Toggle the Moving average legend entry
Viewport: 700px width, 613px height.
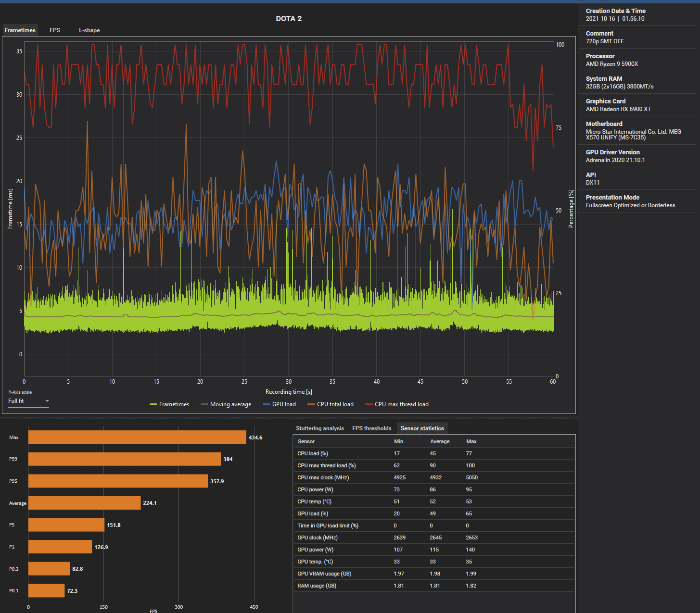(226, 404)
